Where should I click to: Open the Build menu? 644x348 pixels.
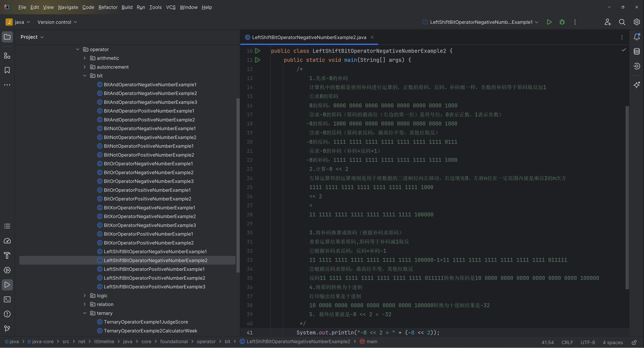pyautogui.click(x=127, y=7)
